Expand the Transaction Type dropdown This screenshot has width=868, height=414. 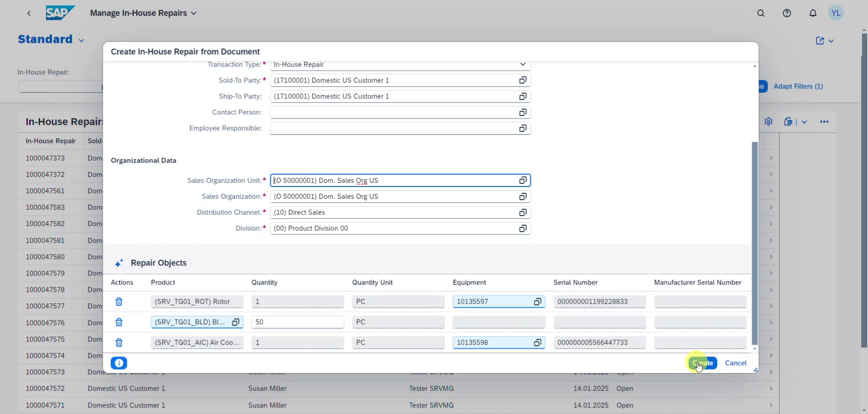[x=523, y=65]
